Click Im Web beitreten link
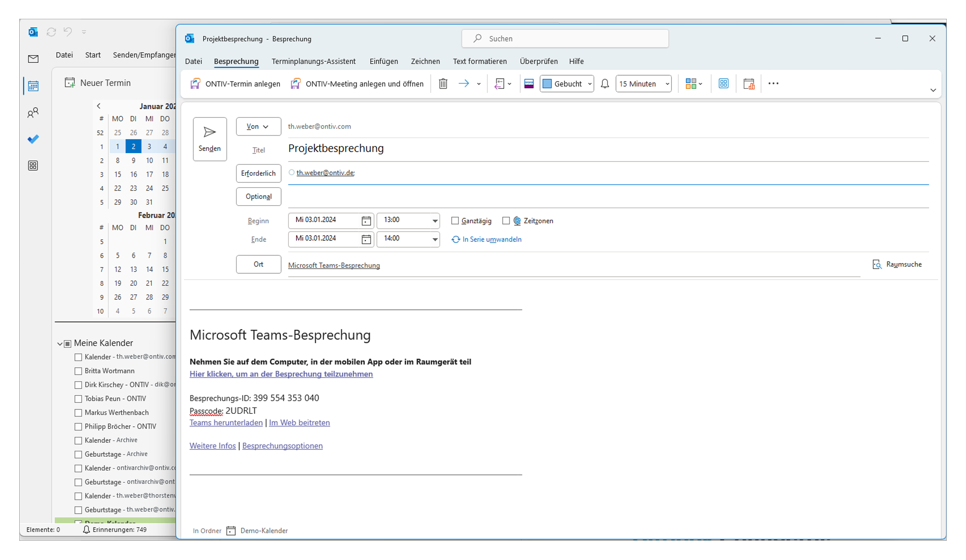This screenshot has height=560, width=966. 299,423
